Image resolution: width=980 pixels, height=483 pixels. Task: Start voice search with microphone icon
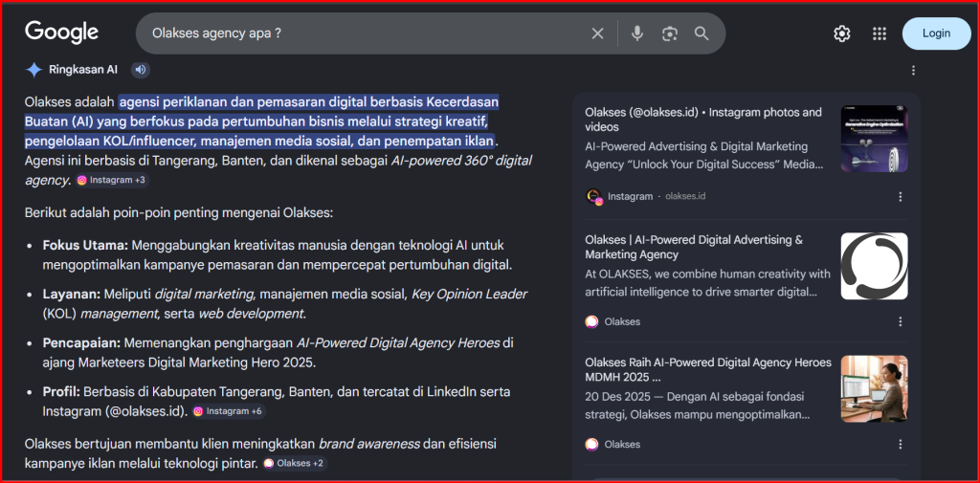(x=637, y=33)
